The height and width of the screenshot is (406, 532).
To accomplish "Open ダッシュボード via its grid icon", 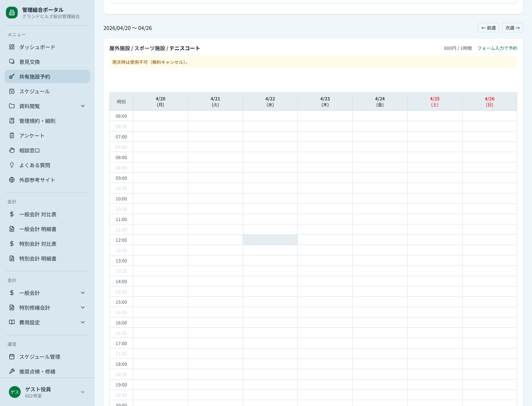I will pyautogui.click(x=12, y=47).
